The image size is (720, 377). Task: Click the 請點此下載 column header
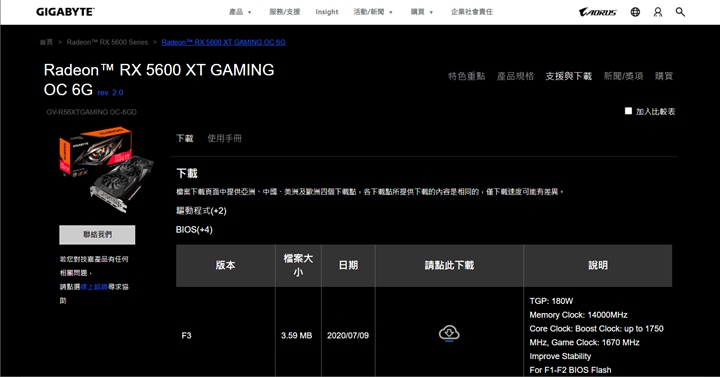[x=449, y=265]
